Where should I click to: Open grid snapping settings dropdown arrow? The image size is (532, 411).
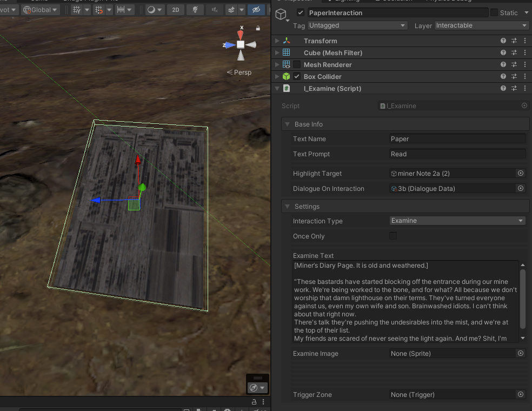(x=109, y=10)
